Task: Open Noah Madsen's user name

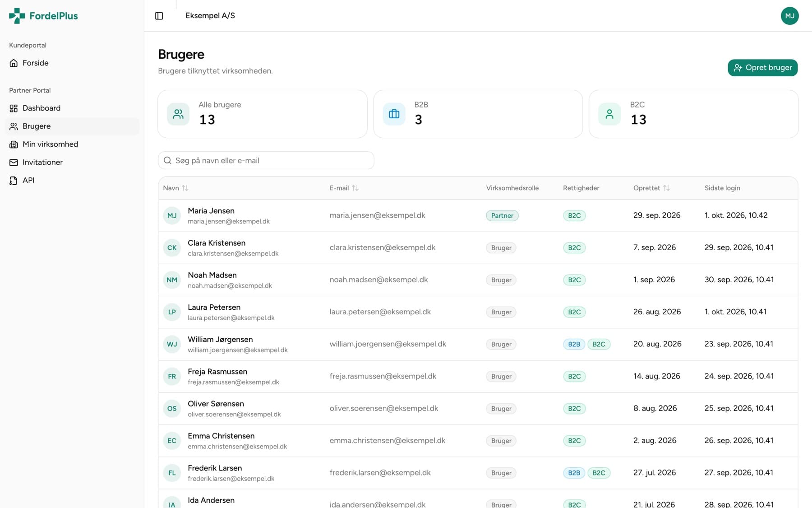Action: (212, 275)
